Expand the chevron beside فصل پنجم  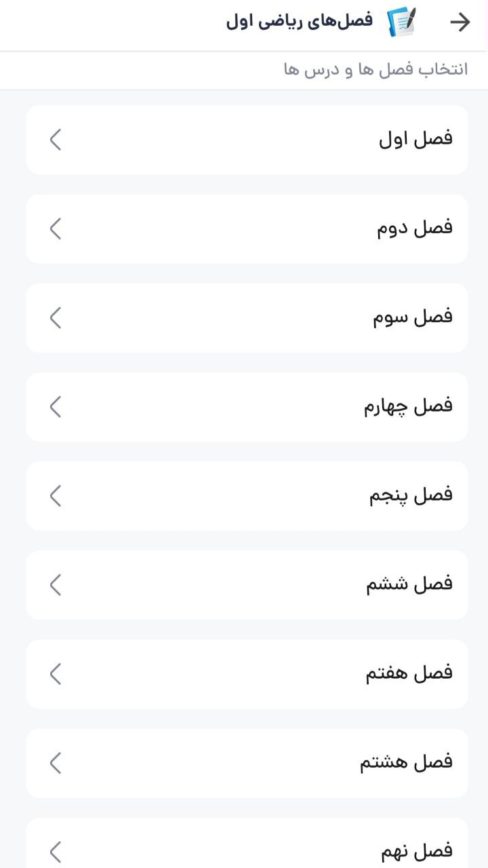click(x=56, y=496)
